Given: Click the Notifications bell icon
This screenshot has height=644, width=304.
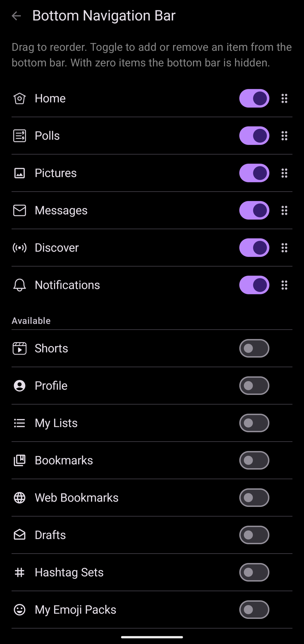Looking at the screenshot, I should tap(19, 285).
